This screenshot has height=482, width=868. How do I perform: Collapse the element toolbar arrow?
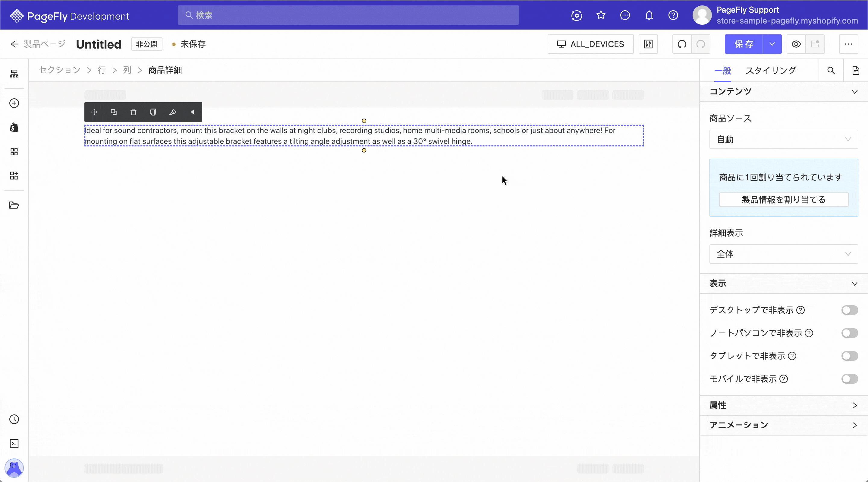192,112
